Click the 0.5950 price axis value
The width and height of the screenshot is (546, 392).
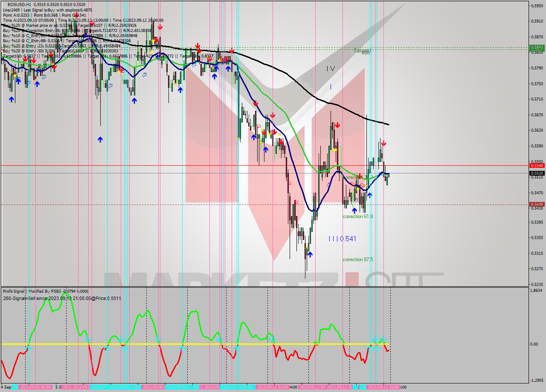click(537, 6)
